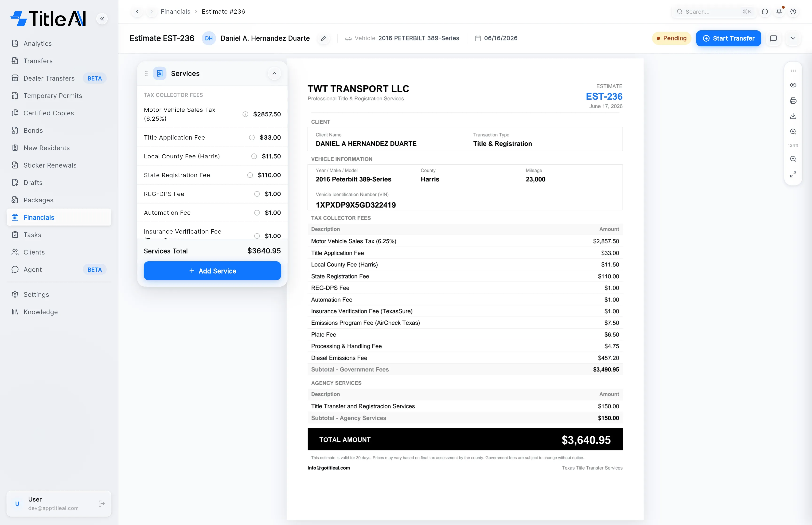Go back using the left arrow
The width and height of the screenshot is (812, 525).
(x=137, y=12)
